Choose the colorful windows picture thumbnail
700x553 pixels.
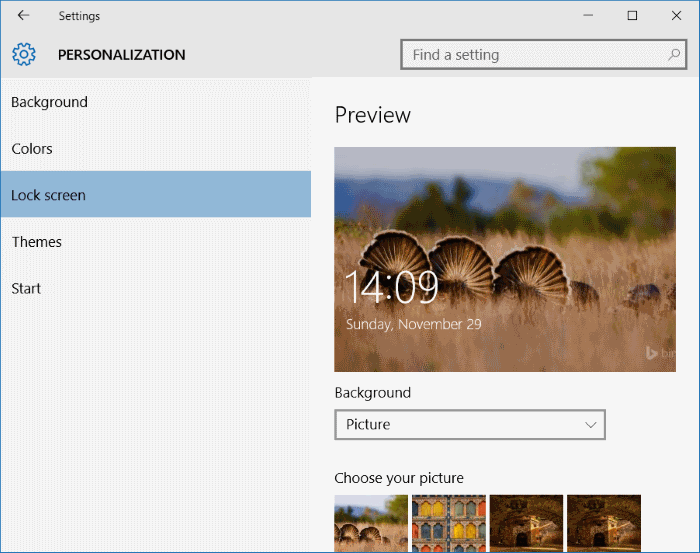tap(449, 523)
